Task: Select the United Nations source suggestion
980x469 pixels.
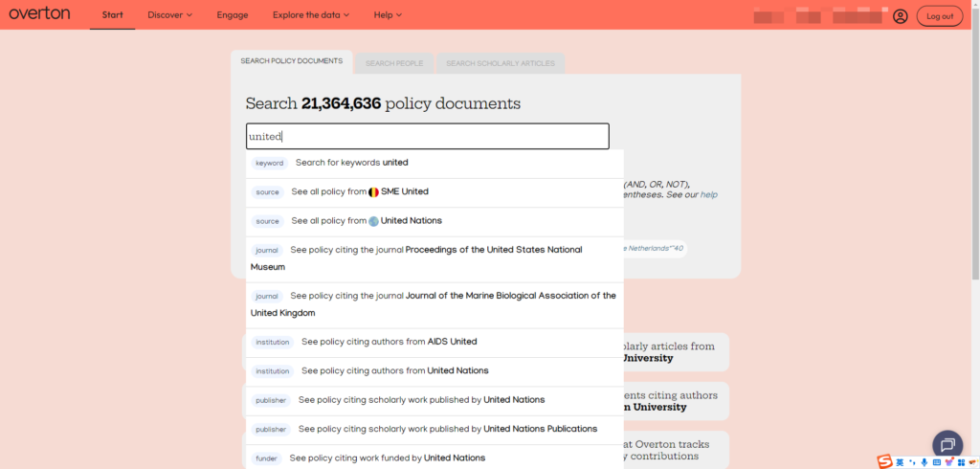Action: 411,221
